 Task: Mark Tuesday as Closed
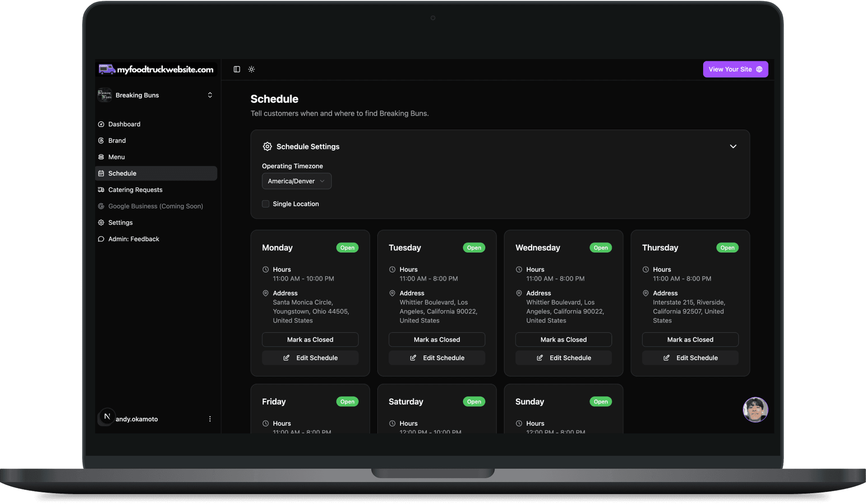pos(436,339)
